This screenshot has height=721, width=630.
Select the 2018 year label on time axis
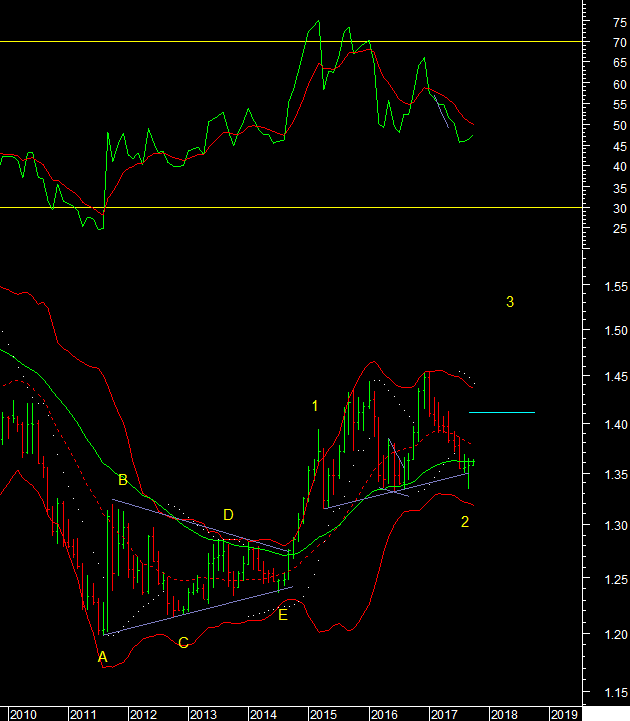504,715
